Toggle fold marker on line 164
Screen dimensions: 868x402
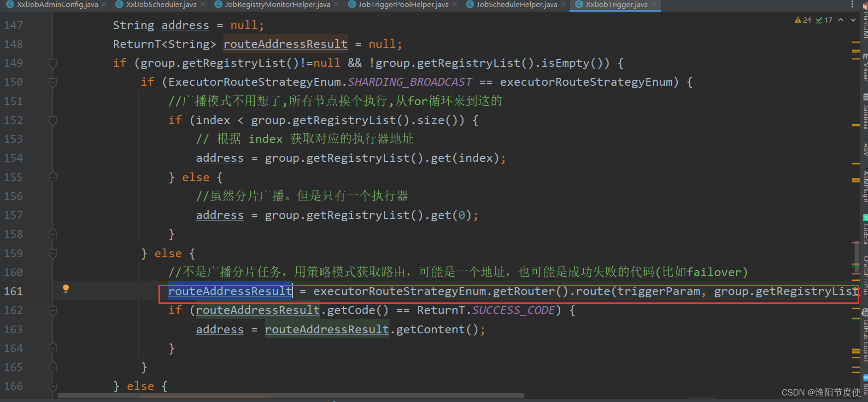click(x=53, y=348)
